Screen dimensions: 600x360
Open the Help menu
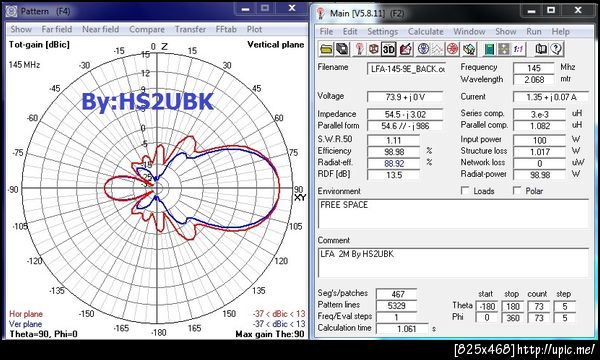[561, 32]
